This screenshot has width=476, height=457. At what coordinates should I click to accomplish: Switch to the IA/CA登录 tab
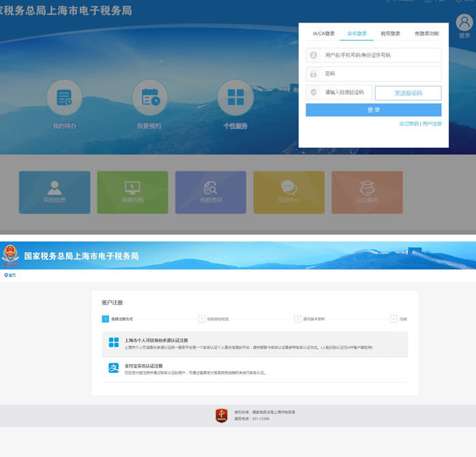(x=324, y=33)
